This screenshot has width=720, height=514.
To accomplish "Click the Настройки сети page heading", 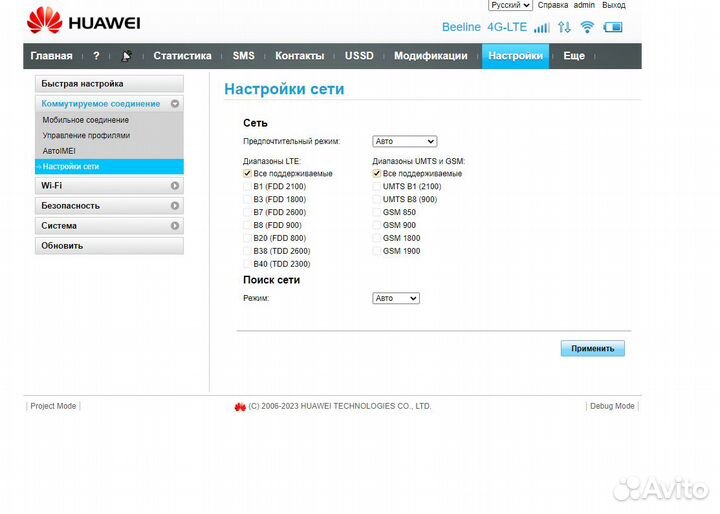I will pos(284,89).
